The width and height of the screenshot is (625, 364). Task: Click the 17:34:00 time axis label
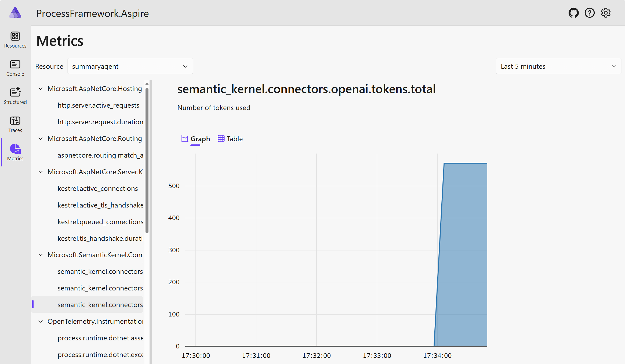437,356
